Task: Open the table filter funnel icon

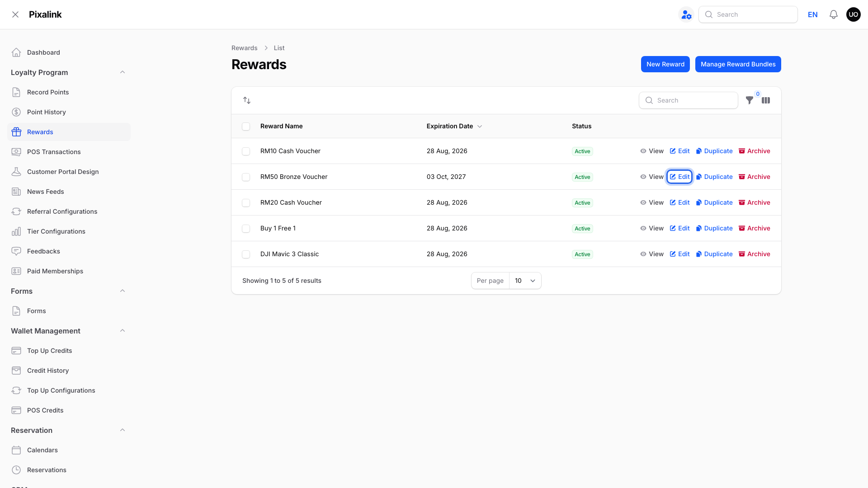Action: 750,100
